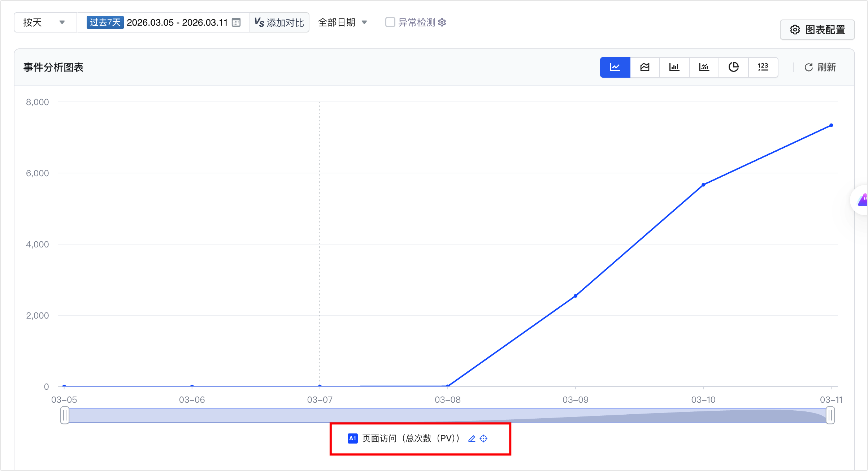Switch to pie chart view
The width and height of the screenshot is (868, 471).
click(733, 67)
